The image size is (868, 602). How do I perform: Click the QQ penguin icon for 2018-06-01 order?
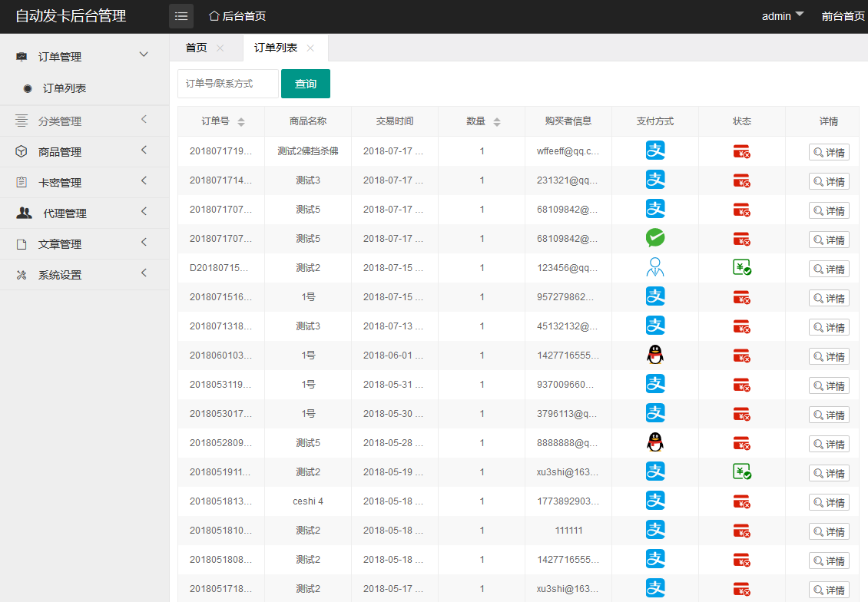click(x=655, y=355)
